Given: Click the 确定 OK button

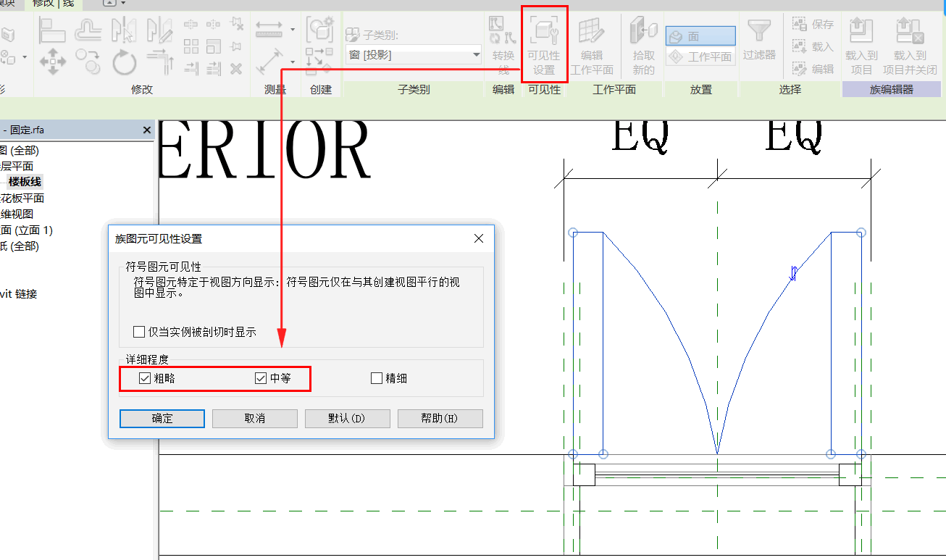Looking at the screenshot, I should [162, 419].
